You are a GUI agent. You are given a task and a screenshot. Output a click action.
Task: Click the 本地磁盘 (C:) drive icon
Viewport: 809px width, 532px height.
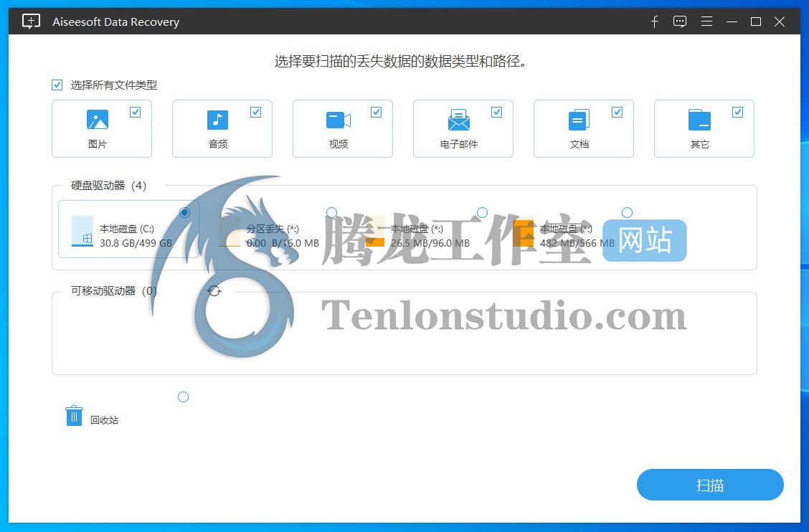pyautogui.click(x=82, y=231)
